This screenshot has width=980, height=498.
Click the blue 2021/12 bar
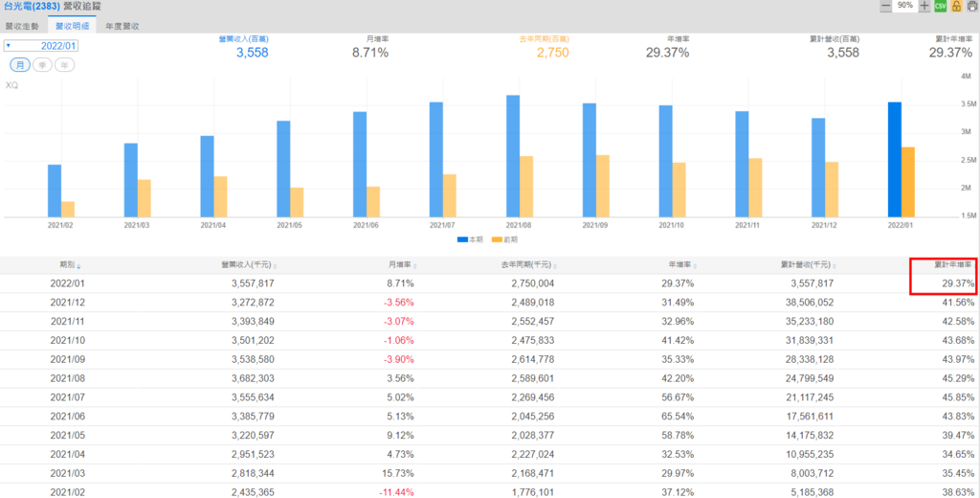818,168
